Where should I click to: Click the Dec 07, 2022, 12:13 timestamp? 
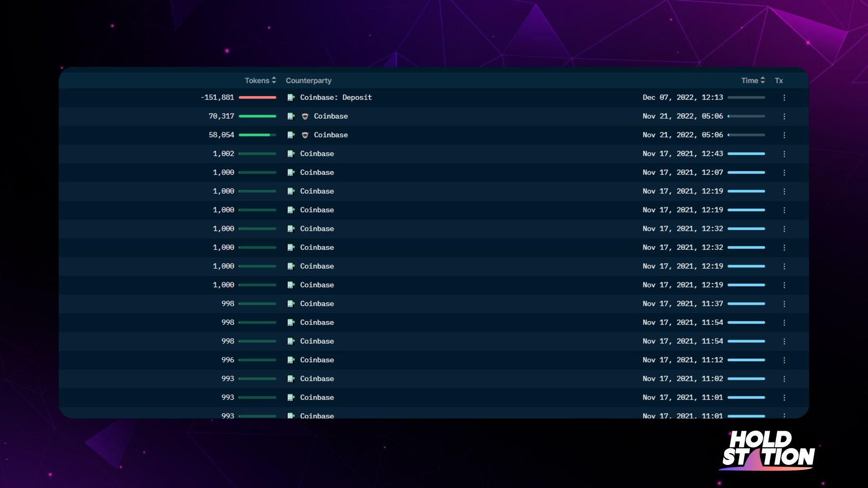(x=683, y=98)
